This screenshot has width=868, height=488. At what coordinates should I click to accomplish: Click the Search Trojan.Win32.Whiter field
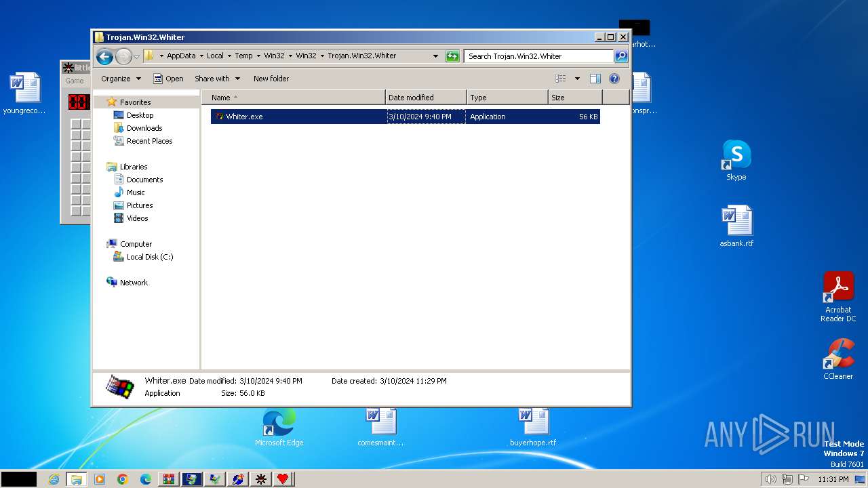tap(539, 56)
